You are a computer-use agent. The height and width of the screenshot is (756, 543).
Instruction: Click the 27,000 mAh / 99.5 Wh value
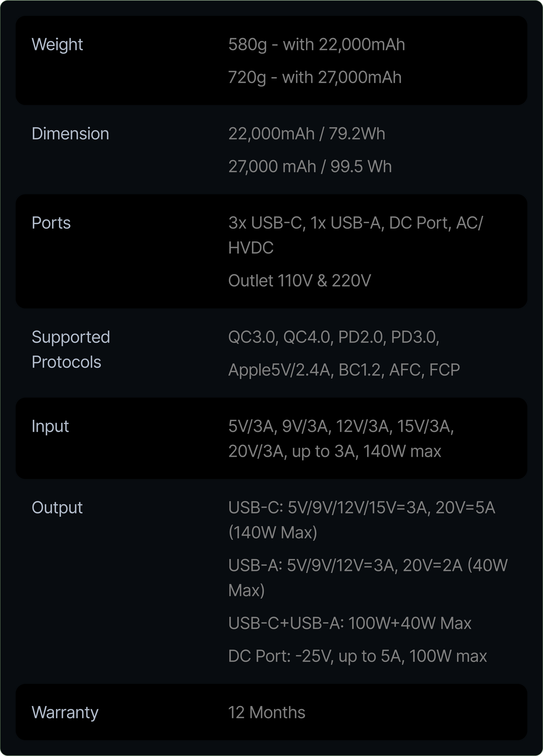click(x=310, y=166)
